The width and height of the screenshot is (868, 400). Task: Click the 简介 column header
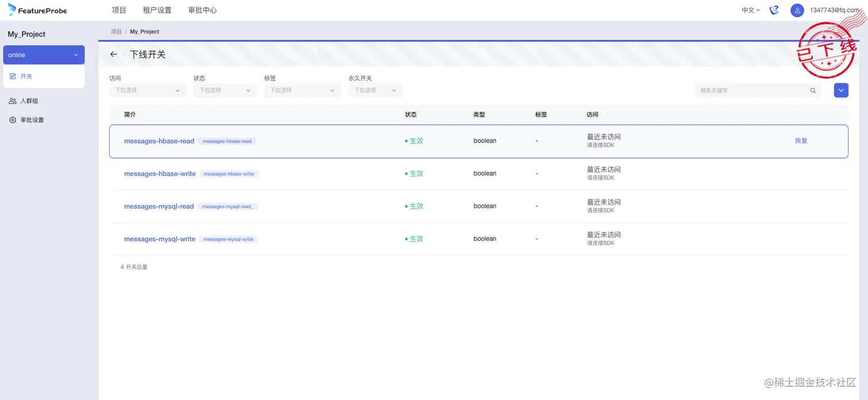pyautogui.click(x=130, y=114)
